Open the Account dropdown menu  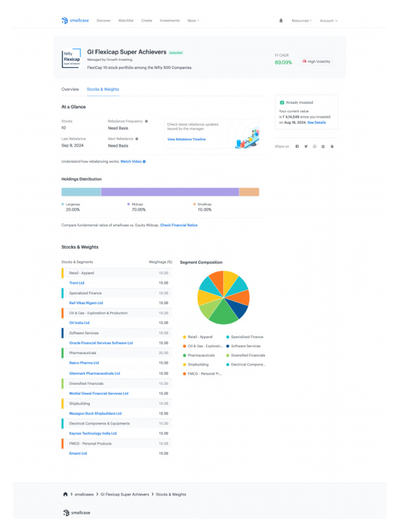click(328, 21)
